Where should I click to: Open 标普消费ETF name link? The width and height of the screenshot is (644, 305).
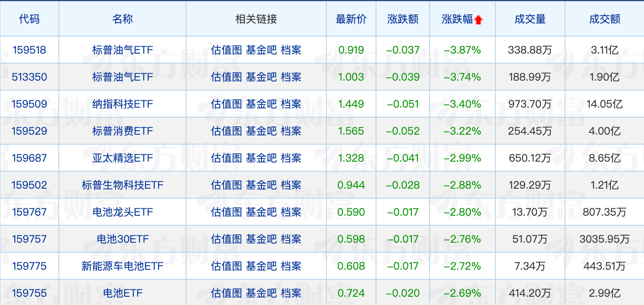(122, 131)
